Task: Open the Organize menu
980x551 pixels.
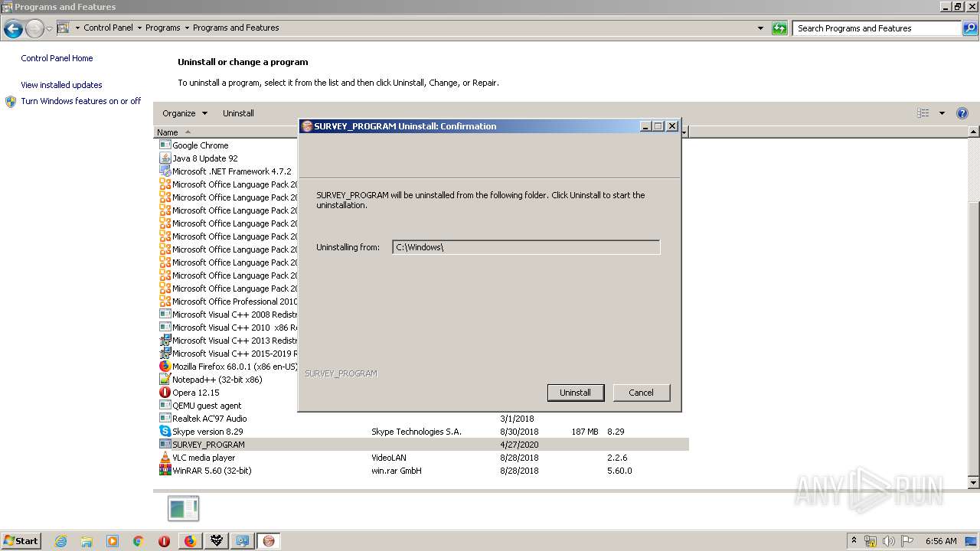Action: (185, 113)
